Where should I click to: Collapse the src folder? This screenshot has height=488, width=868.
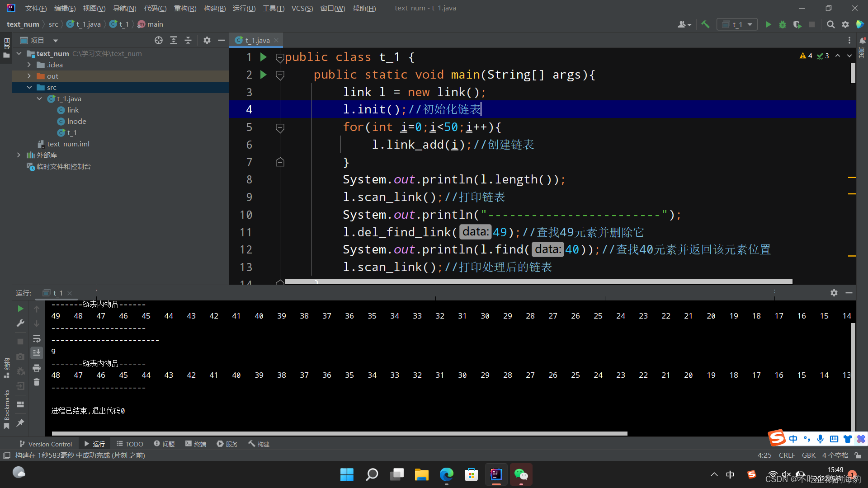pos(29,87)
